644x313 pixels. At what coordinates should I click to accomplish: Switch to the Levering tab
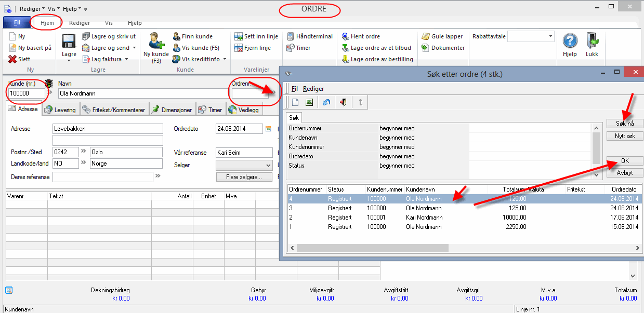(61, 110)
